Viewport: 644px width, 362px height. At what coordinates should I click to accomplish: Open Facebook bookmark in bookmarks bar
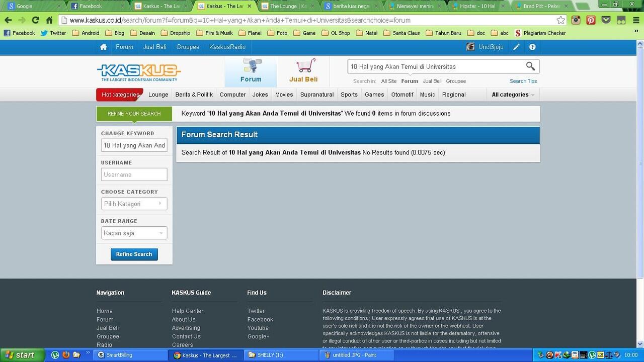point(20,33)
